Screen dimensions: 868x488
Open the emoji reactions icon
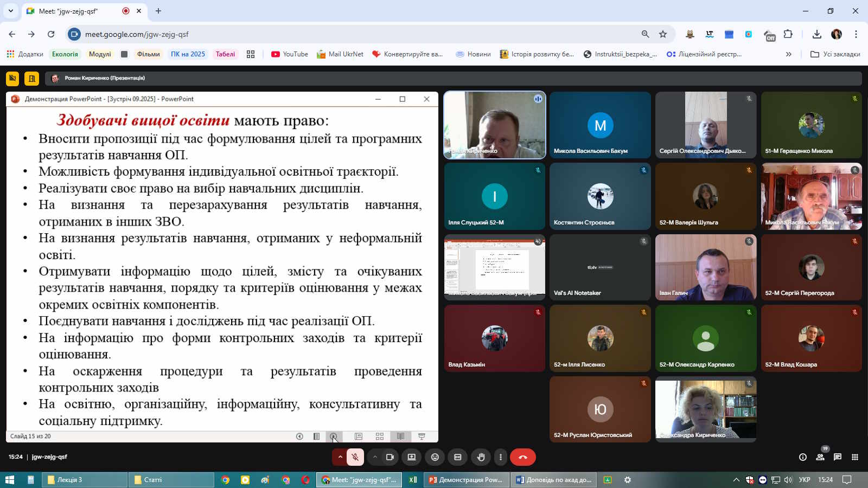point(435,457)
